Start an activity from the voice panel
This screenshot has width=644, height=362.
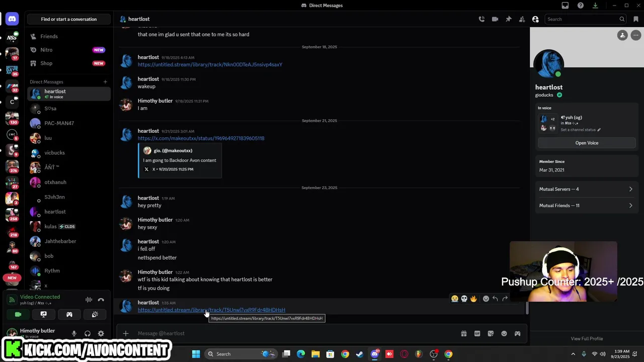(69, 314)
